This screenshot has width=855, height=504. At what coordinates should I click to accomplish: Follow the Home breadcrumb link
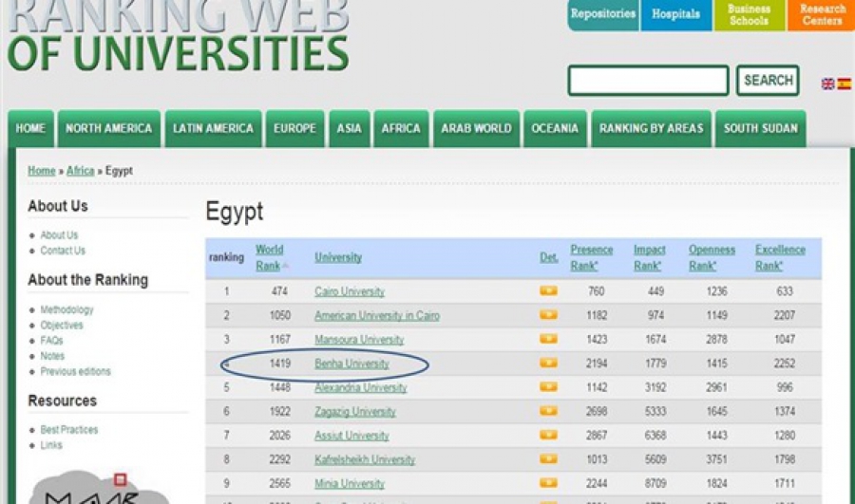click(x=42, y=171)
